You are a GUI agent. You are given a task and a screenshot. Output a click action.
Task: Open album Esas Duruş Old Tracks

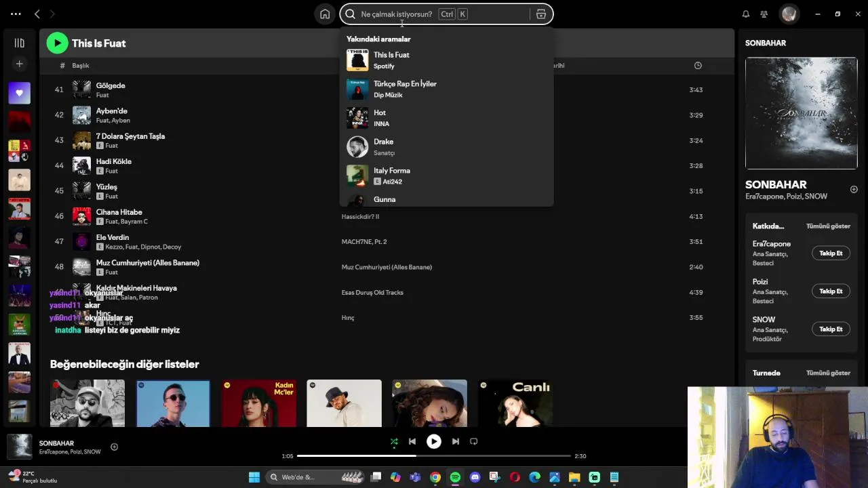click(x=372, y=293)
